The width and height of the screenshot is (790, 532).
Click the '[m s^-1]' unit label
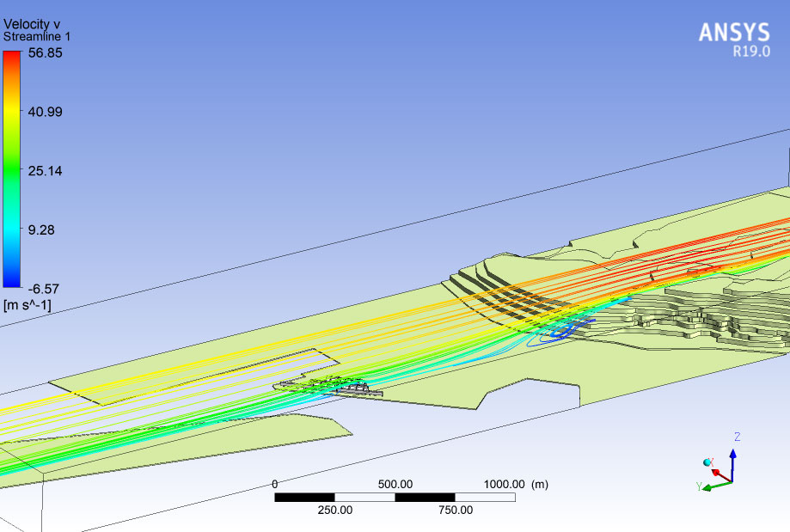tap(28, 305)
